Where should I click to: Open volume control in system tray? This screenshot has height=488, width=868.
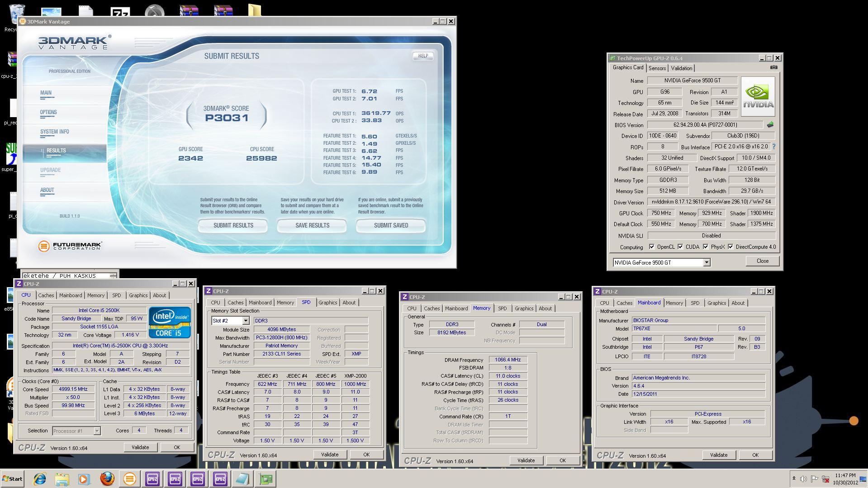pyautogui.click(x=804, y=479)
